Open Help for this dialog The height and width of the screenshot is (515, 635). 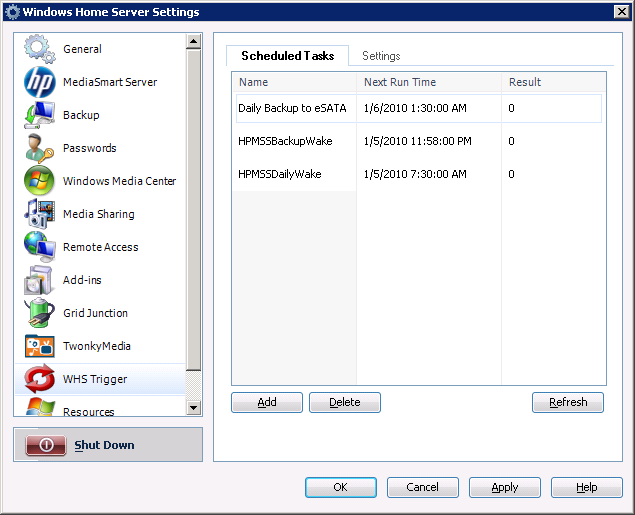pos(586,487)
